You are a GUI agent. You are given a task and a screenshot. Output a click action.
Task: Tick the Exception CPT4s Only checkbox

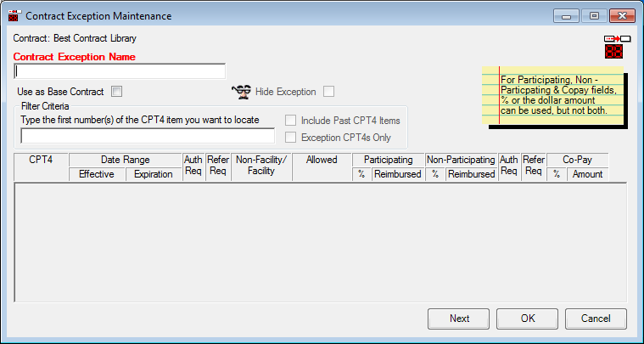pyautogui.click(x=290, y=138)
